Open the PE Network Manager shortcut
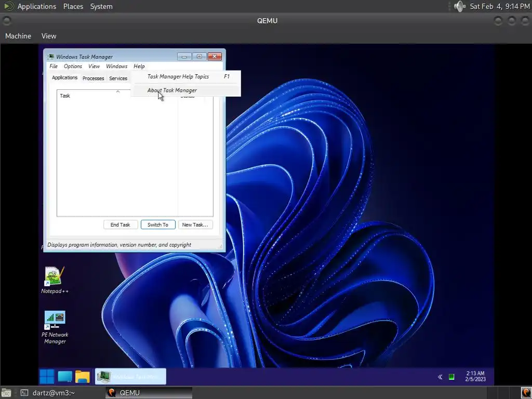 coord(55,328)
